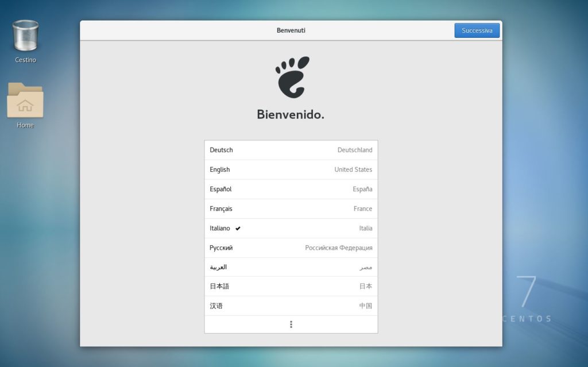Expand more languages with three-dots row

[x=291, y=324]
